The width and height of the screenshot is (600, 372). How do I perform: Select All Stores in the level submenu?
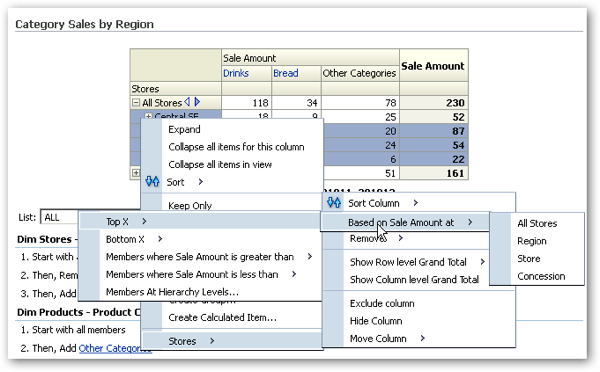tap(537, 223)
